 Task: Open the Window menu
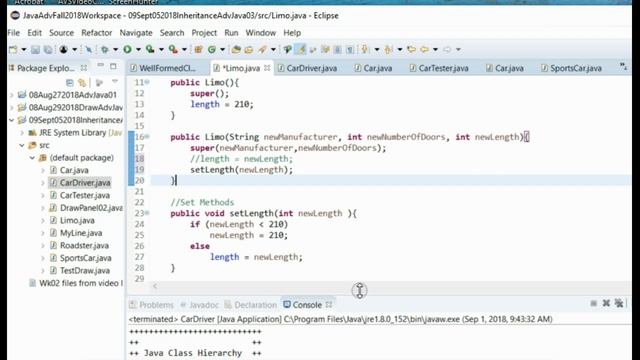tap(260, 33)
